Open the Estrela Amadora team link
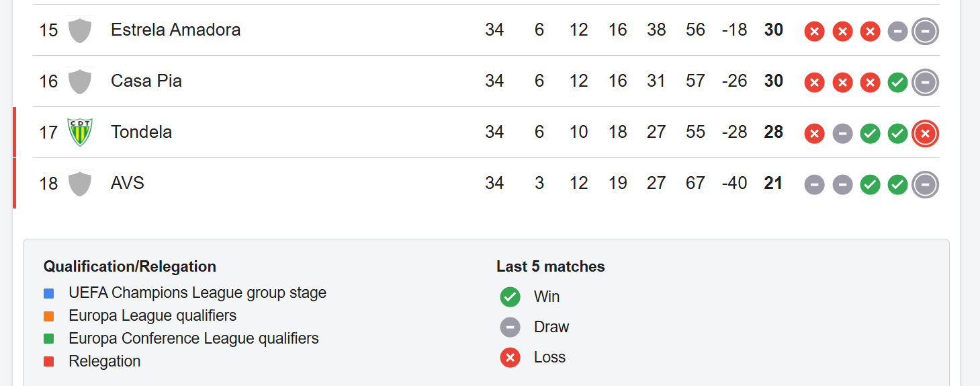This screenshot has height=386, width=980. [x=175, y=30]
